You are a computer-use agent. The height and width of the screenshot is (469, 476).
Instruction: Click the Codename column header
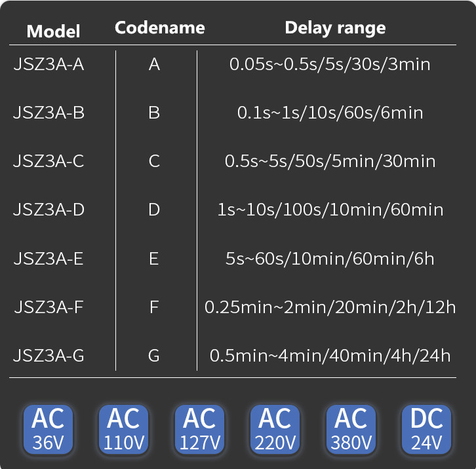(159, 28)
